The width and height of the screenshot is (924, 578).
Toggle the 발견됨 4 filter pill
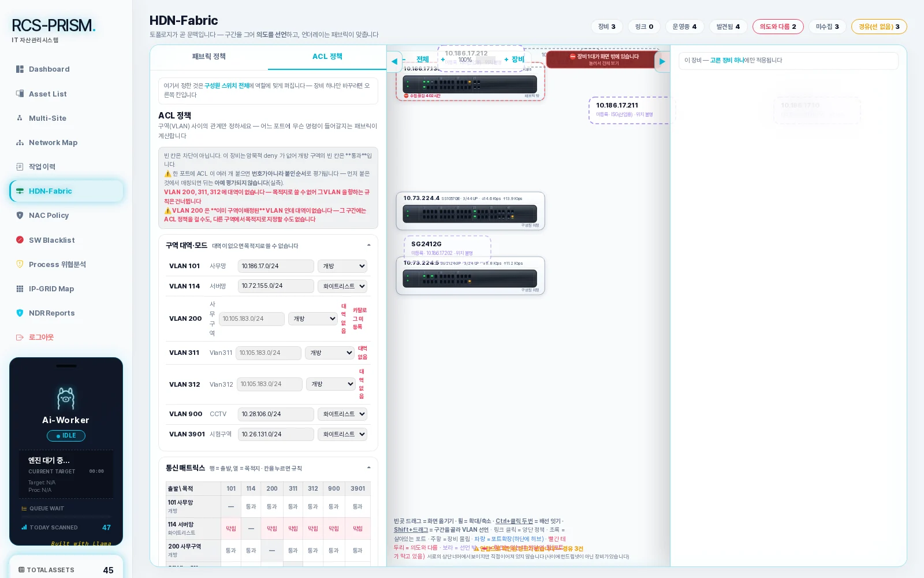tap(728, 27)
